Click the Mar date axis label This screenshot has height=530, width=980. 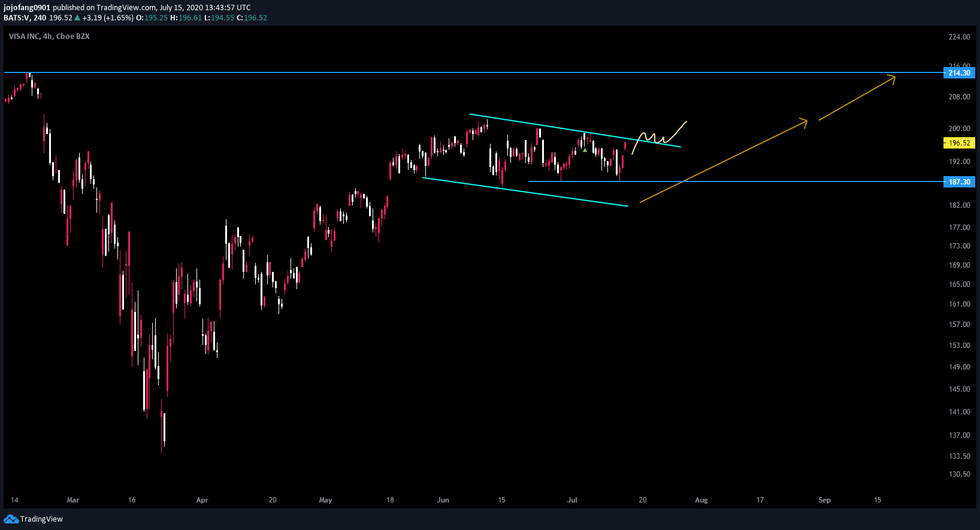(73, 500)
